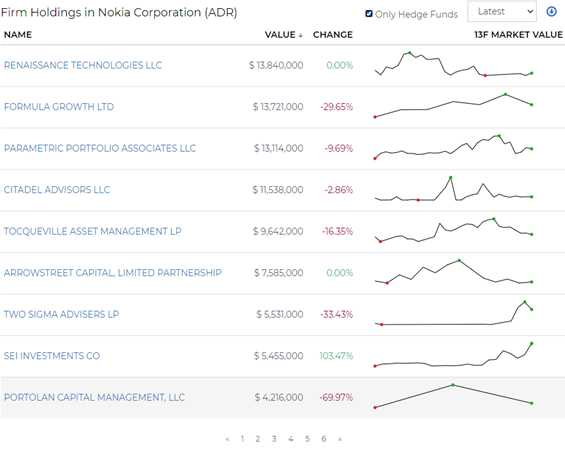The width and height of the screenshot is (565, 451).
Task: Go to page 6 of results
Action: pos(324,439)
